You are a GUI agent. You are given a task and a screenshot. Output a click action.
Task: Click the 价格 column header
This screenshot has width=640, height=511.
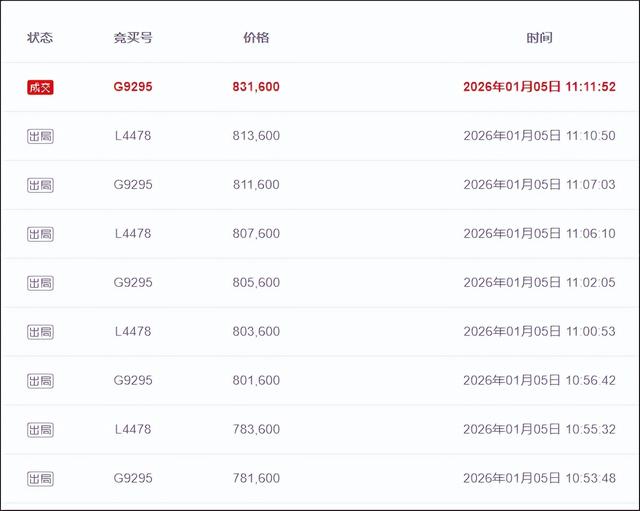(256, 38)
